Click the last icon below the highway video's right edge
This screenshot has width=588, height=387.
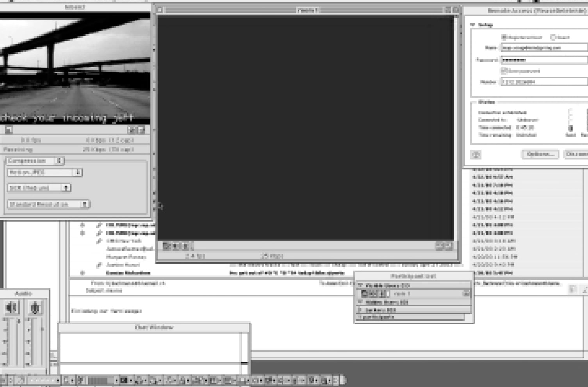(x=141, y=130)
